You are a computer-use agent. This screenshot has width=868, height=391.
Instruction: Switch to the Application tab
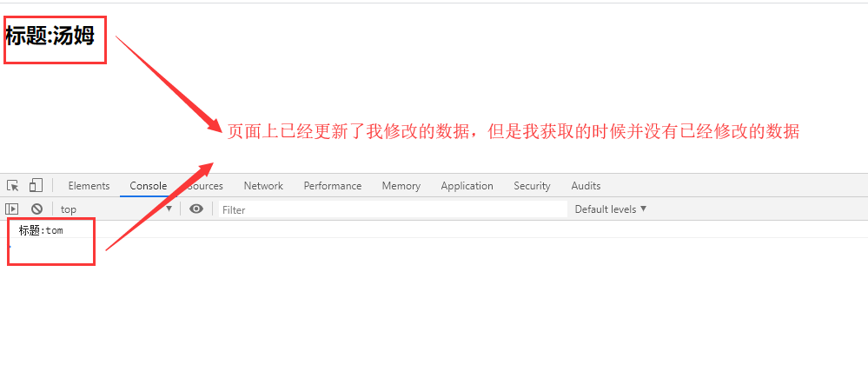(x=467, y=186)
